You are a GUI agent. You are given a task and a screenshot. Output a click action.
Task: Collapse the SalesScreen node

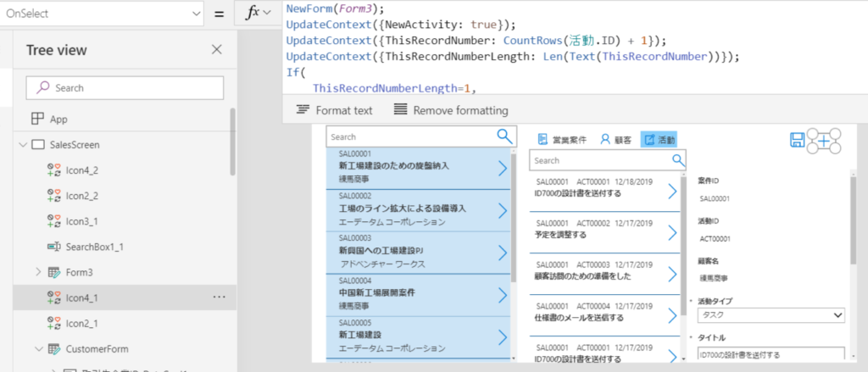tap(23, 145)
